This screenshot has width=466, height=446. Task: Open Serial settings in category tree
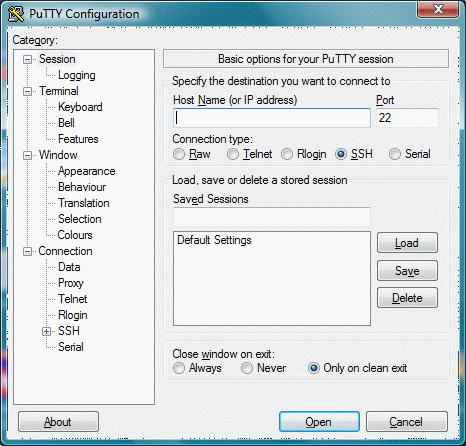71,347
